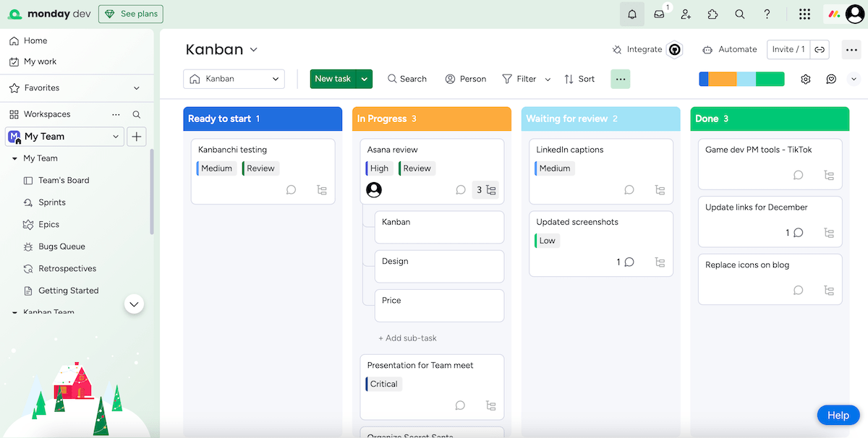
Task: Expand the Kanban board title dropdown
Action: [x=252, y=49]
